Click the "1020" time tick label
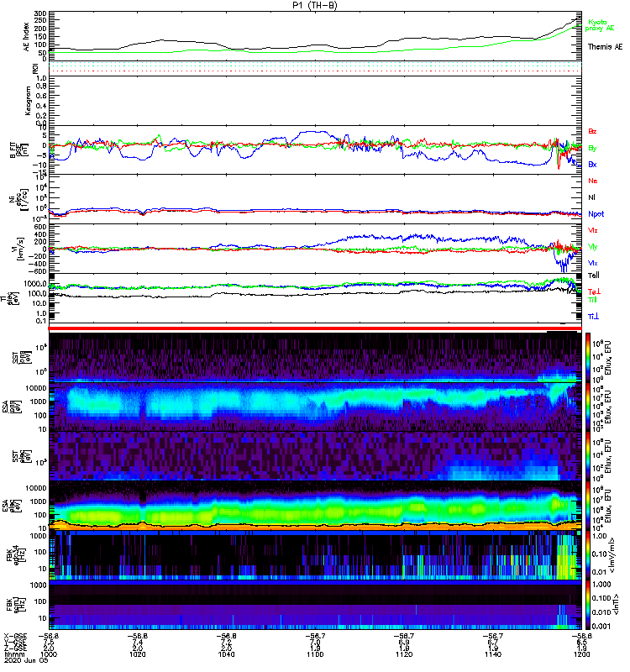Screen dimensions: 630x672 [x=138, y=654]
